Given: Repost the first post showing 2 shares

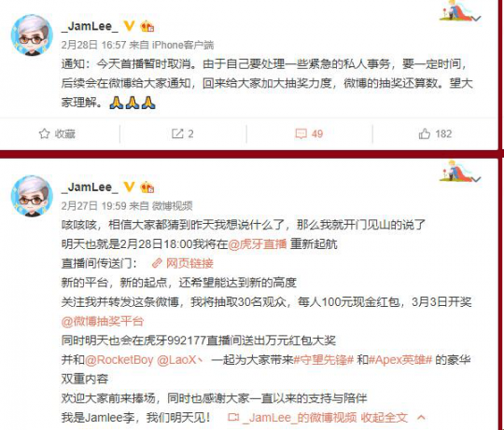Looking at the screenshot, I should [x=182, y=133].
